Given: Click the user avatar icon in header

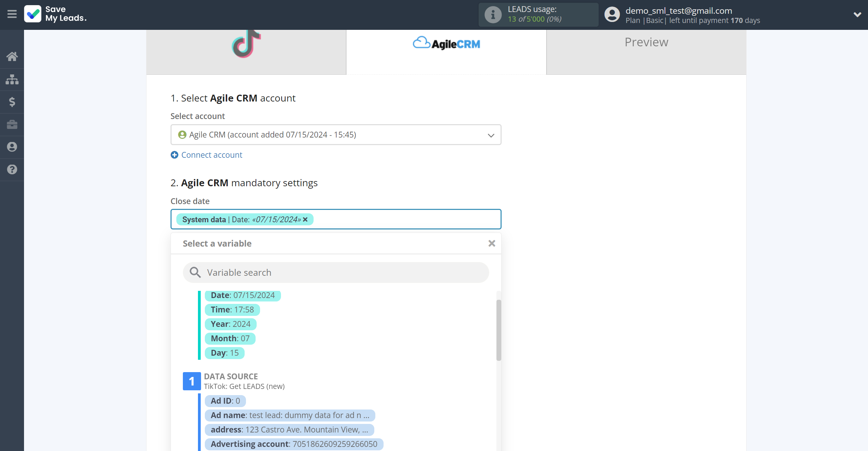Looking at the screenshot, I should click(612, 15).
